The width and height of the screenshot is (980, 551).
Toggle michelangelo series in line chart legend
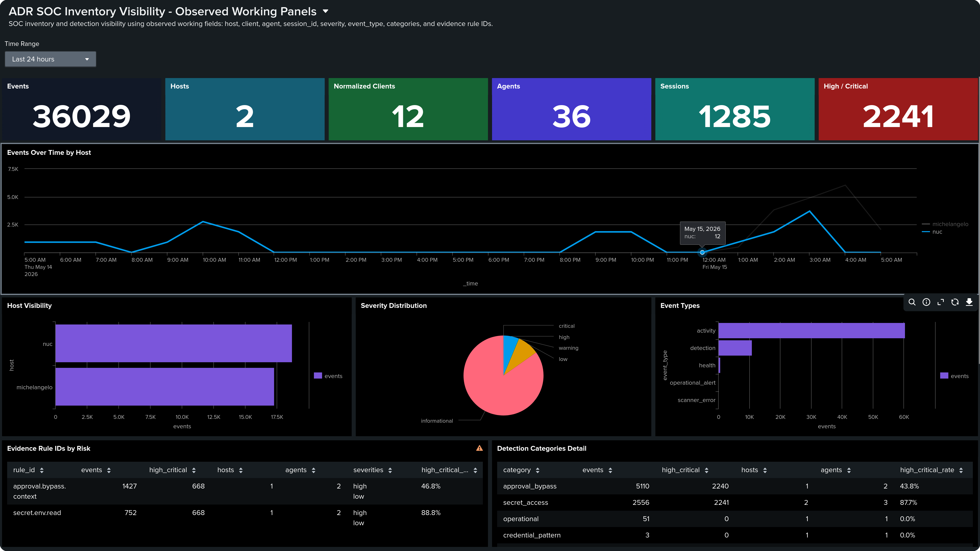pyautogui.click(x=945, y=224)
